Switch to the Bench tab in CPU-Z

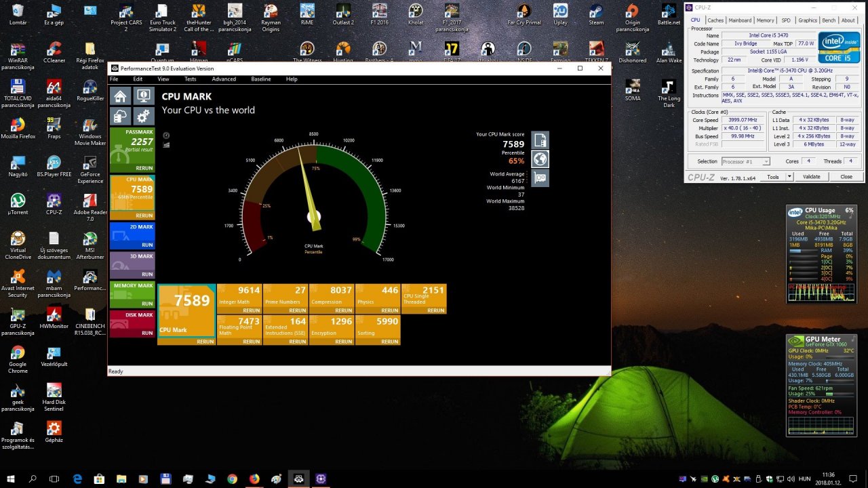829,20
